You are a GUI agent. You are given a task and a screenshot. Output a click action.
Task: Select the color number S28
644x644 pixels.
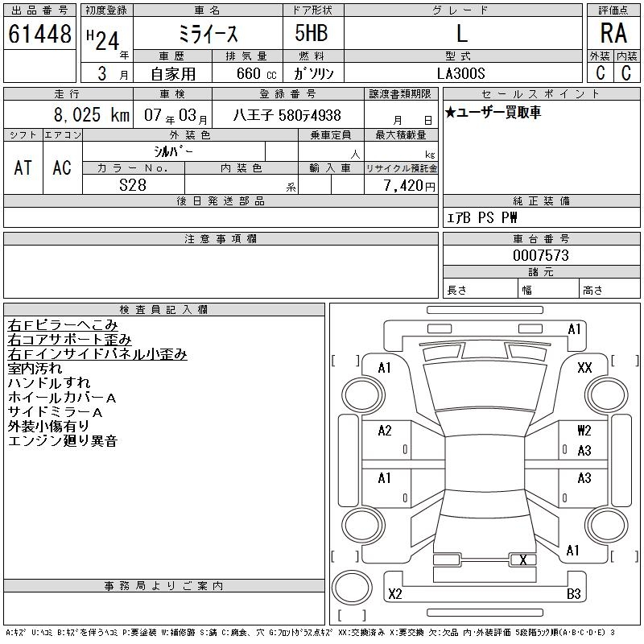click(133, 185)
